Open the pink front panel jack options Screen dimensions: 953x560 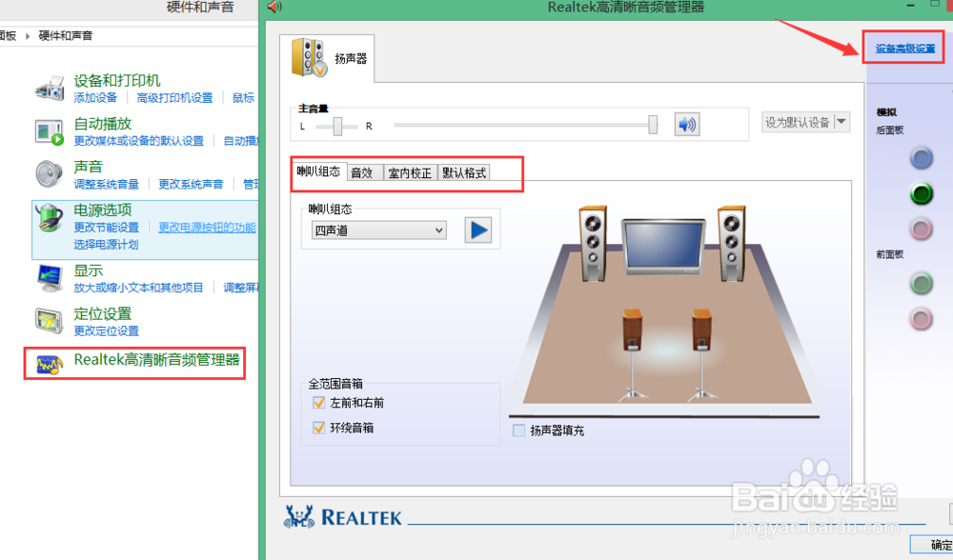pos(922,319)
